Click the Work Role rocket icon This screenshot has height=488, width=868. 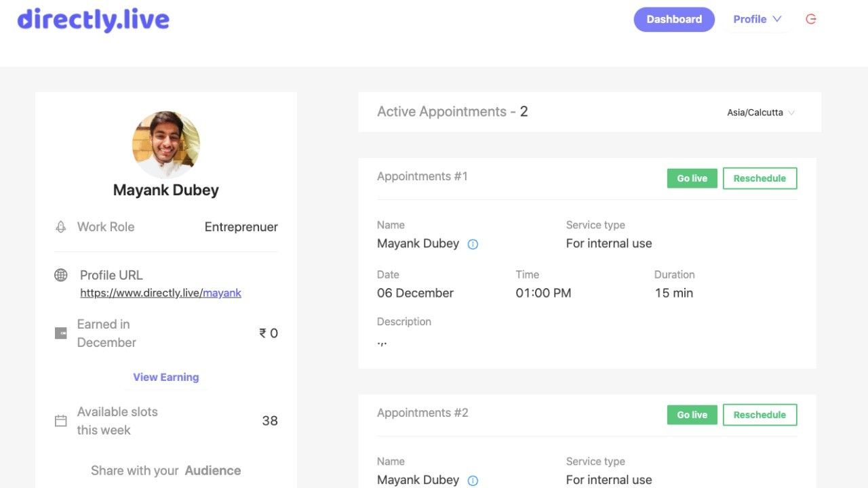pos(61,227)
